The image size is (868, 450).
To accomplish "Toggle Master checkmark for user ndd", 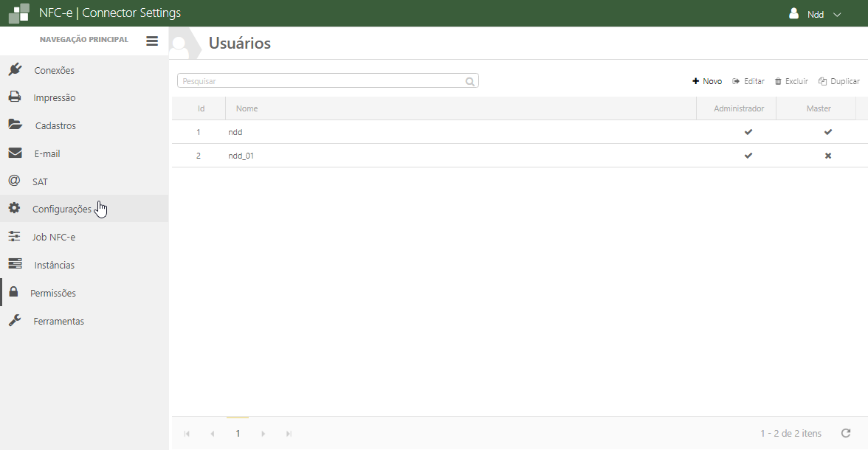I will tap(827, 132).
